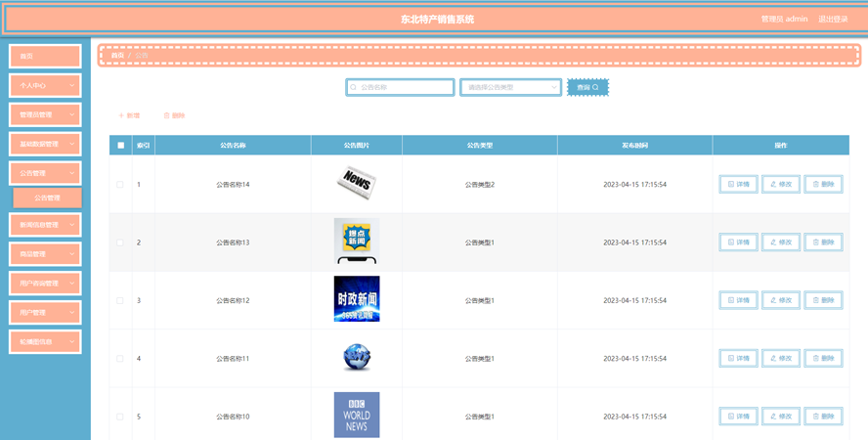868x440 pixels.
Task: Expand 用户管理 in the sidebar
Action: (45, 313)
